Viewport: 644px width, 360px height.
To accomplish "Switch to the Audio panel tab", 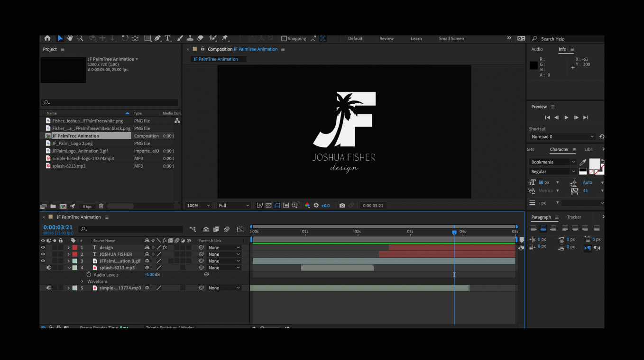I will [x=537, y=49].
